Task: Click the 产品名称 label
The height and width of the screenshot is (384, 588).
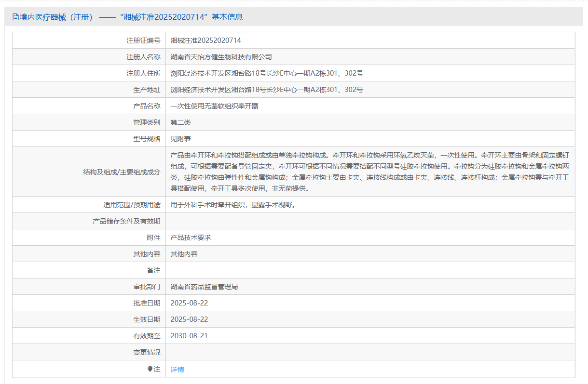Action: (147, 106)
